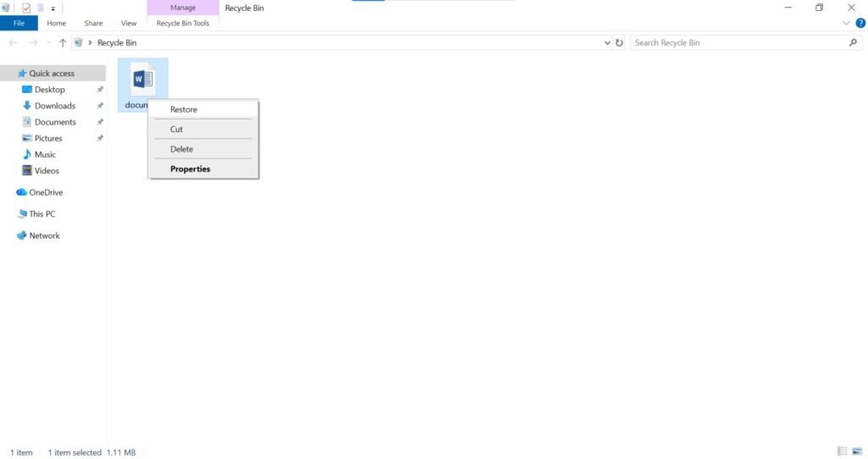
Task: Open Properties from the context menu
Action: [x=190, y=169]
